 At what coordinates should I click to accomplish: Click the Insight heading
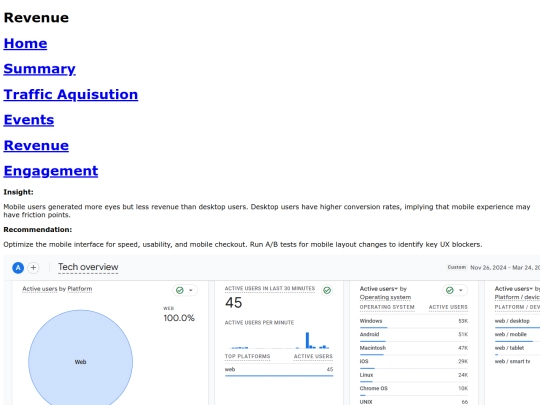tap(18, 192)
